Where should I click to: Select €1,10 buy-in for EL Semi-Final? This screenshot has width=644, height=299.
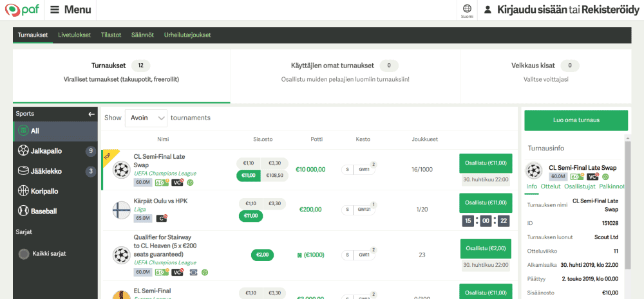pos(251,293)
